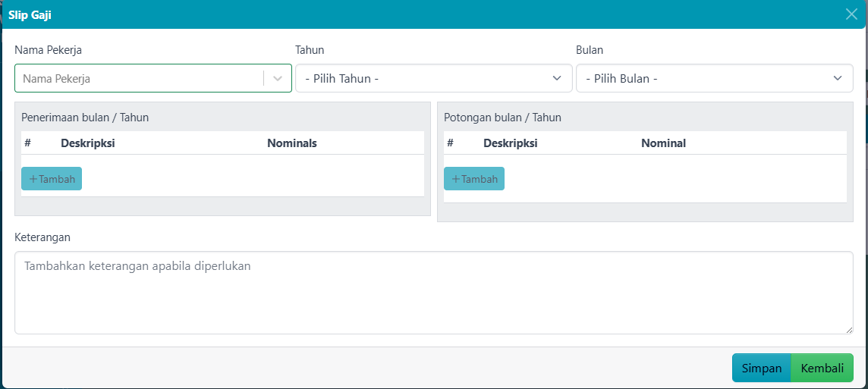Open the Pilih Bulan dropdown
Screen dimensions: 868x389
pos(714,78)
